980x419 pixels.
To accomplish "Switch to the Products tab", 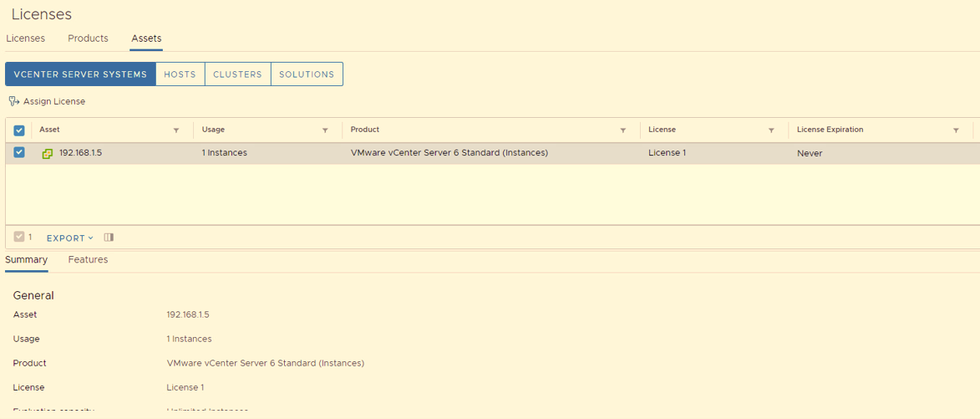I will tap(88, 38).
